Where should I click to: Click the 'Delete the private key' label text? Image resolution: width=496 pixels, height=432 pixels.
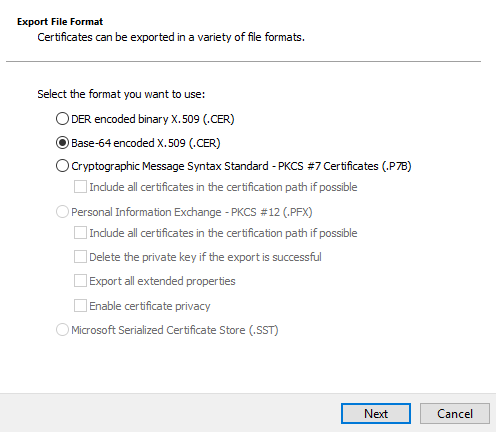tap(205, 257)
